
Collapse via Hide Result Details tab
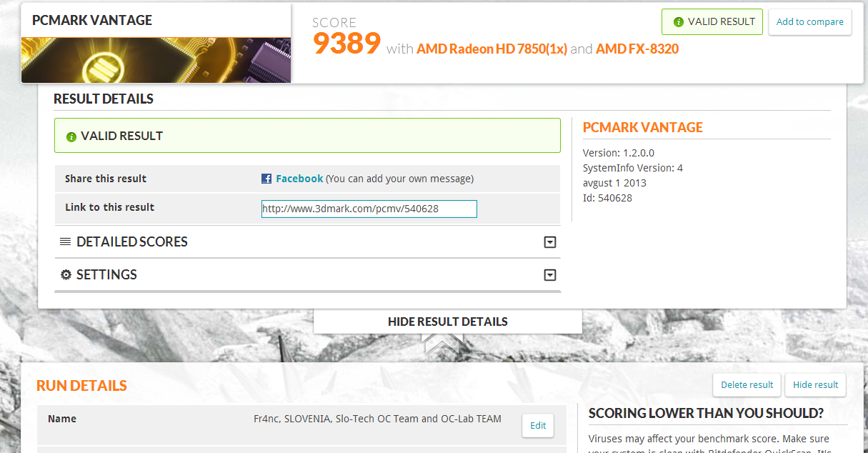coord(448,322)
